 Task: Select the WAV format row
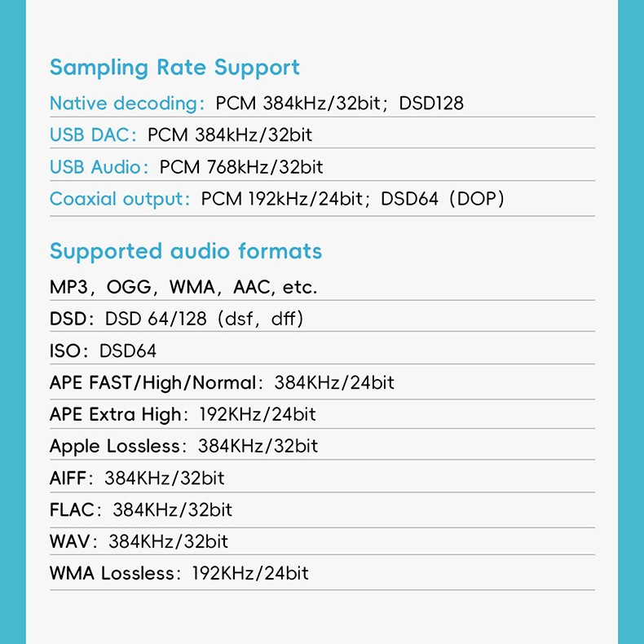(x=139, y=541)
